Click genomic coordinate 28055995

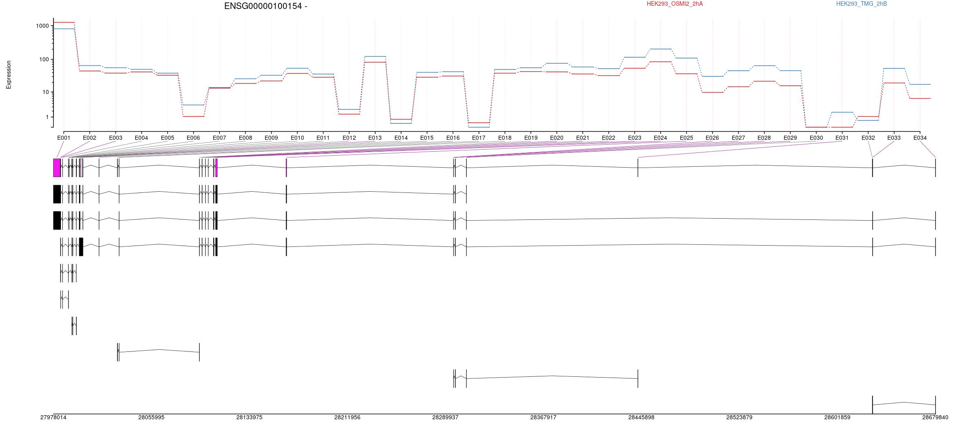click(x=151, y=417)
